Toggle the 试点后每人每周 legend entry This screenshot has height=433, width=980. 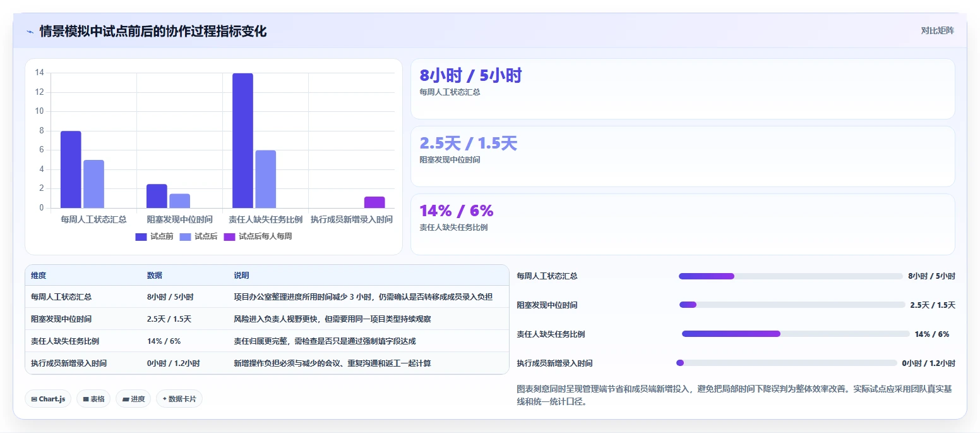click(x=258, y=236)
